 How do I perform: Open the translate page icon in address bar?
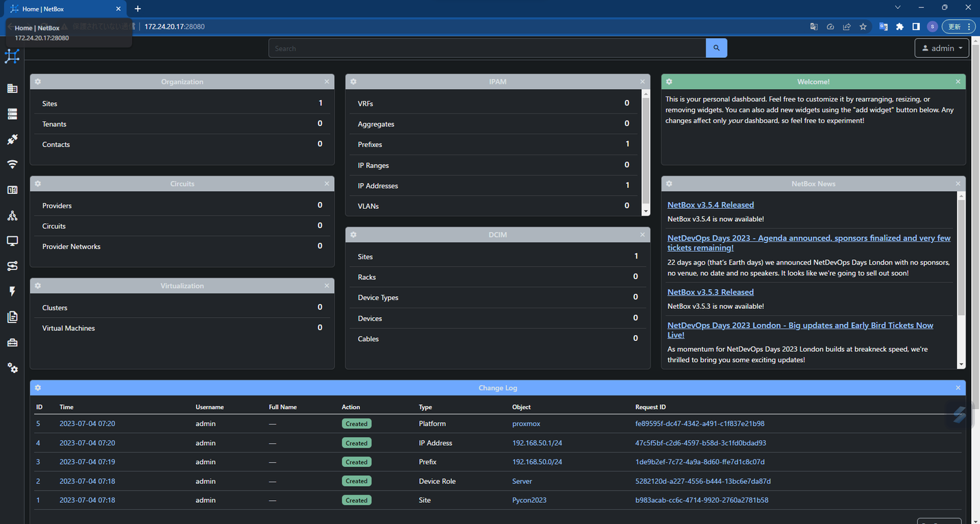point(814,27)
